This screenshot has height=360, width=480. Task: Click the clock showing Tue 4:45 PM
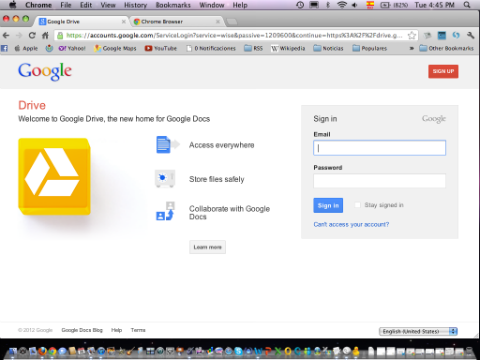435,5
